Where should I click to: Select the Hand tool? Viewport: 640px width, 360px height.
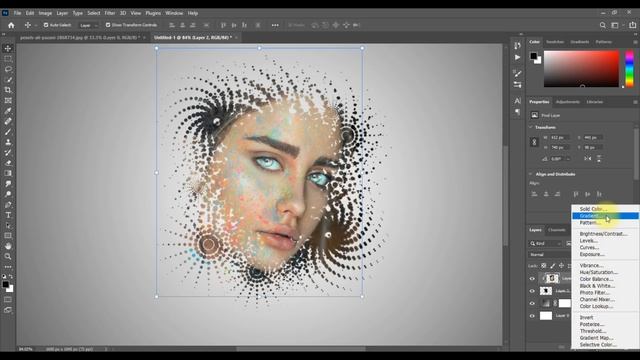coord(8,246)
